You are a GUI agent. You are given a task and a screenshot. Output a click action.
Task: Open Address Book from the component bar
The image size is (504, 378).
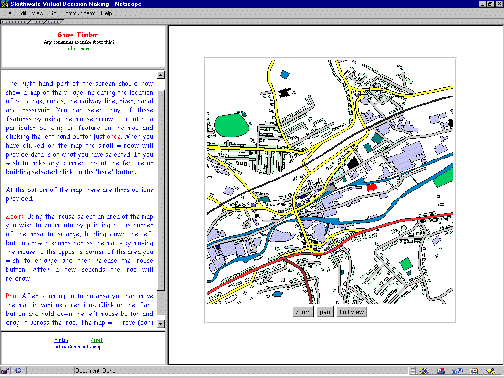coord(474,371)
